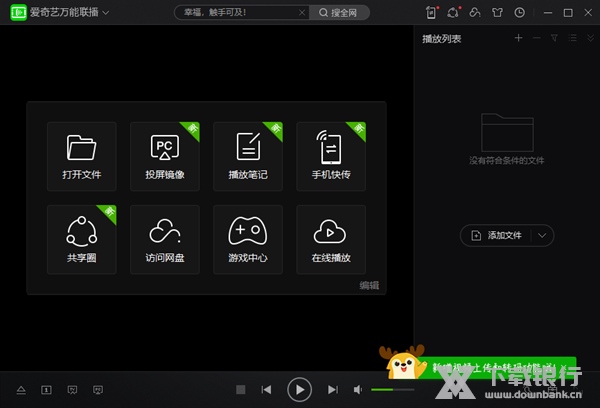The height and width of the screenshot is (408, 600).
Task: Click the 打开文件 open file tile
Action: 81,156
